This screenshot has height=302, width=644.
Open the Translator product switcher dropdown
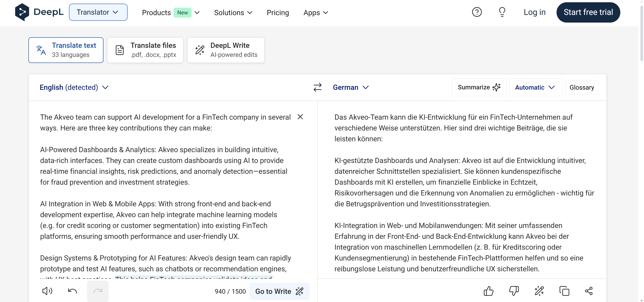(98, 12)
